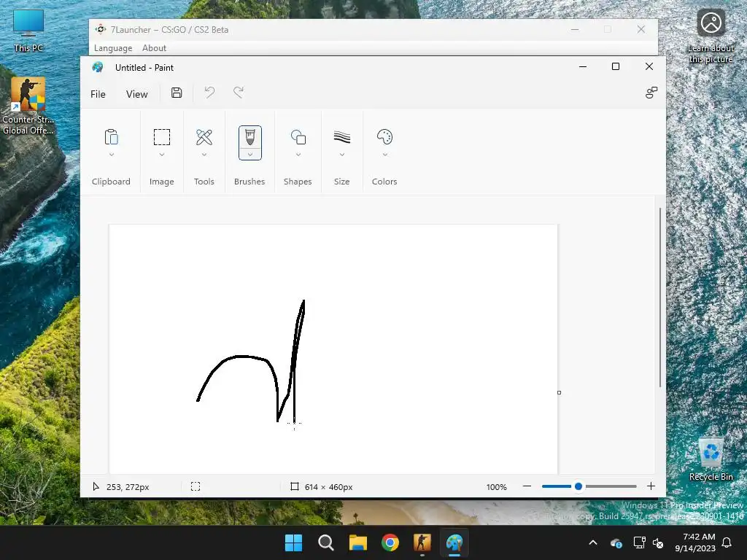Open the Shapes icon

(298, 137)
